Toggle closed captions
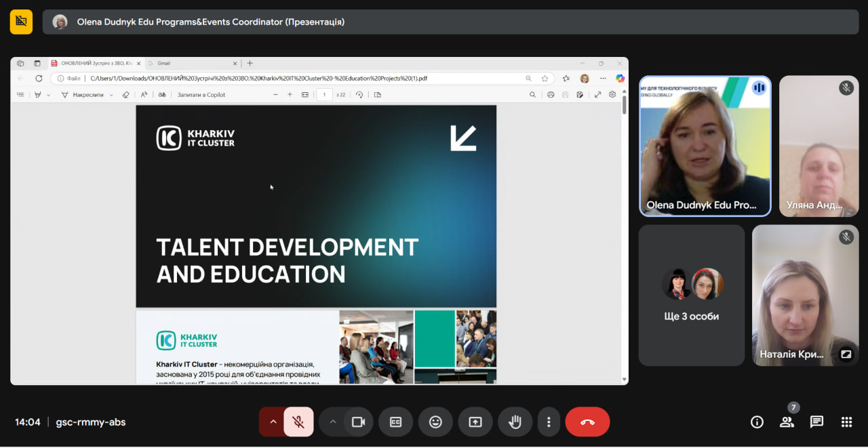Image resolution: width=868 pixels, height=448 pixels. [x=395, y=422]
